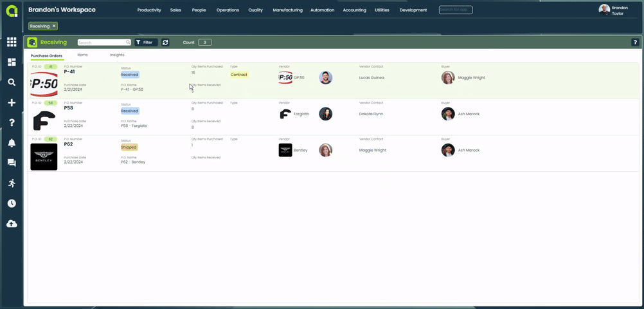Click the Receiving app cube icon
The image size is (644, 309).
pos(32,42)
